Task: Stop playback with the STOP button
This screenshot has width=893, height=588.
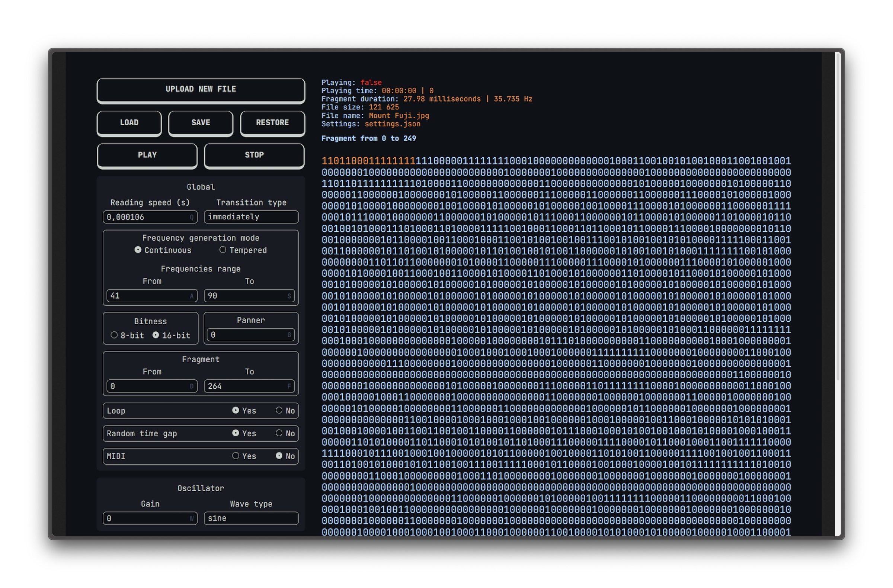Action: 254,155
